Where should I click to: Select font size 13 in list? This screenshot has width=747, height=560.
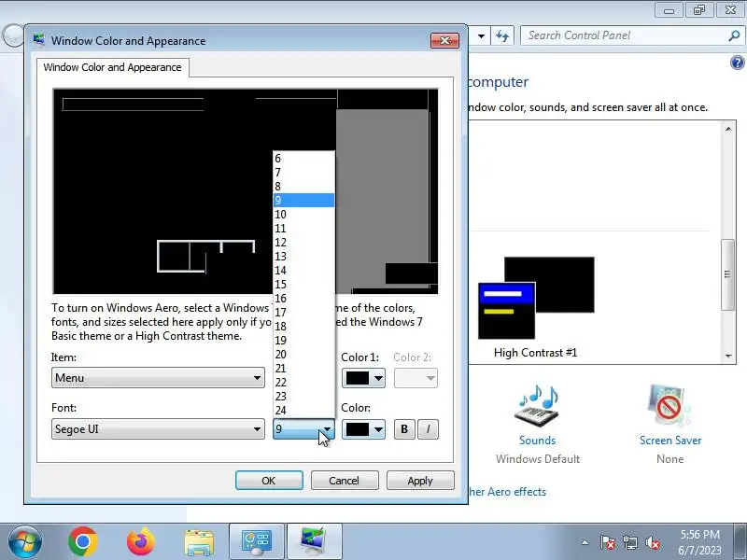click(x=303, y=256)
